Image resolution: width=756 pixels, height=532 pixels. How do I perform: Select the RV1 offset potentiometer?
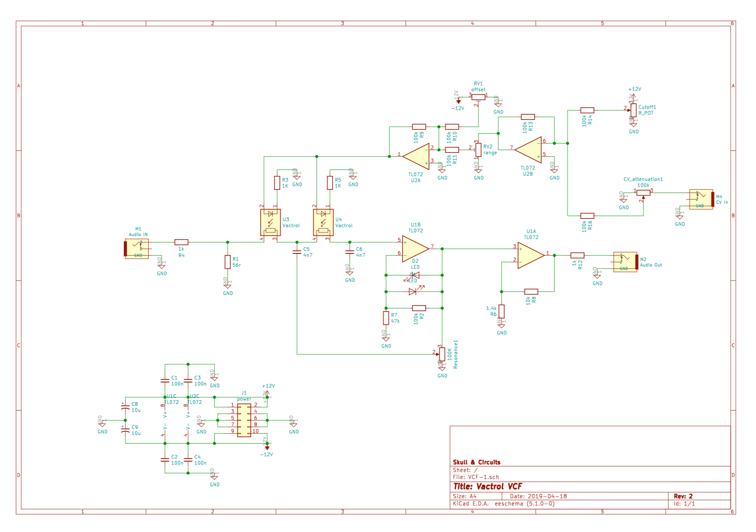pos(478,97)
